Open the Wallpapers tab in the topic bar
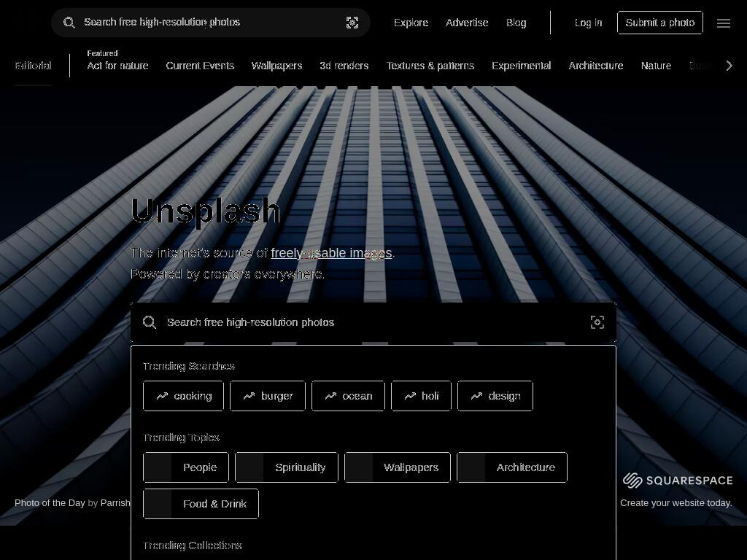This screenshot has width=747, height=560. coord(276,66)
